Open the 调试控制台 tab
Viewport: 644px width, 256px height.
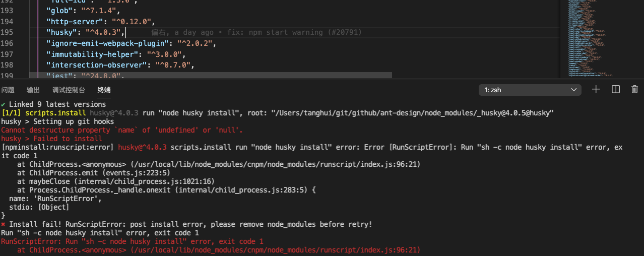tap(69, 90)
